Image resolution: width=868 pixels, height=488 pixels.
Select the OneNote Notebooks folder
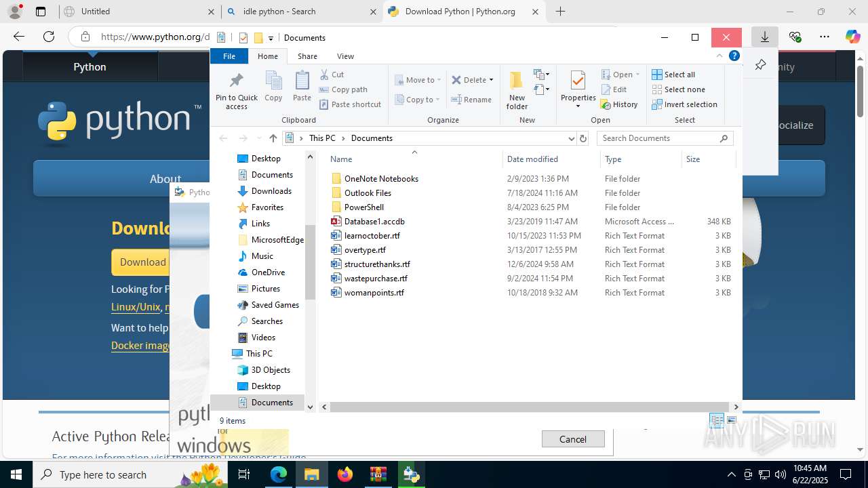point(381,179)
